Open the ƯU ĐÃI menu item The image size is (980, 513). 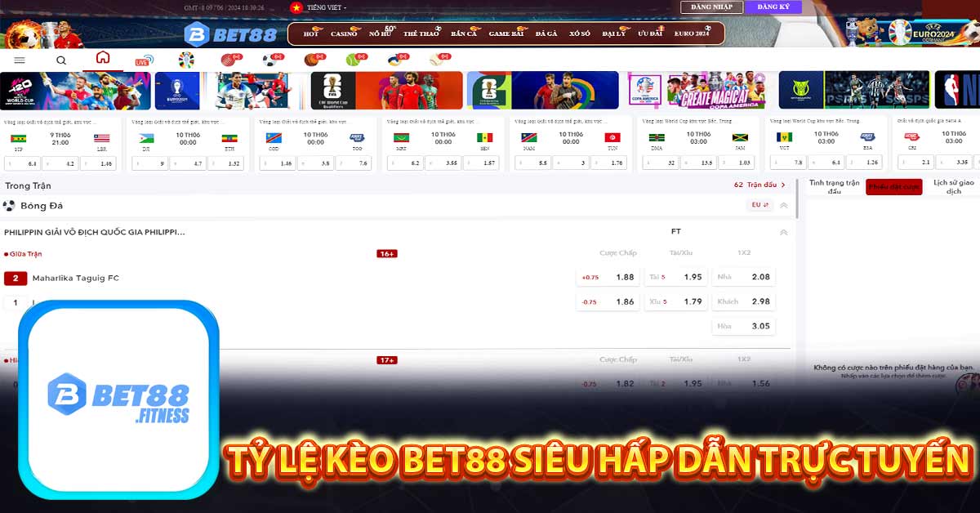[x=650, y=33]
